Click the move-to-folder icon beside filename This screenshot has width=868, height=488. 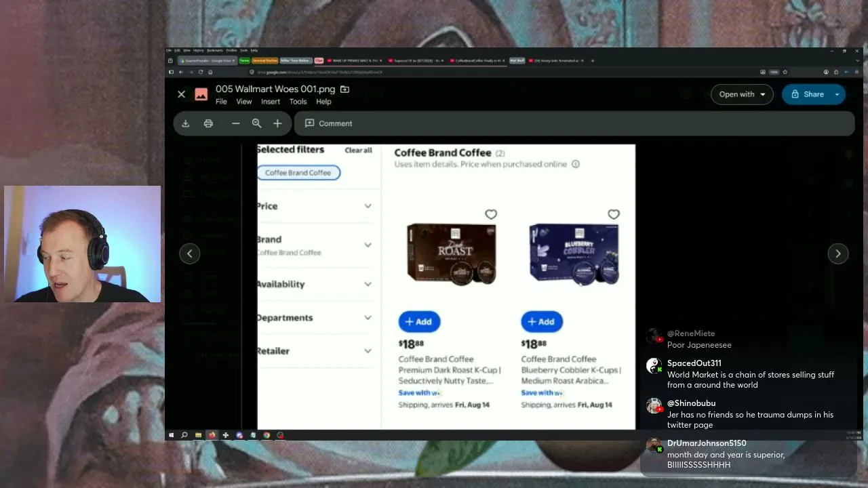344,89
